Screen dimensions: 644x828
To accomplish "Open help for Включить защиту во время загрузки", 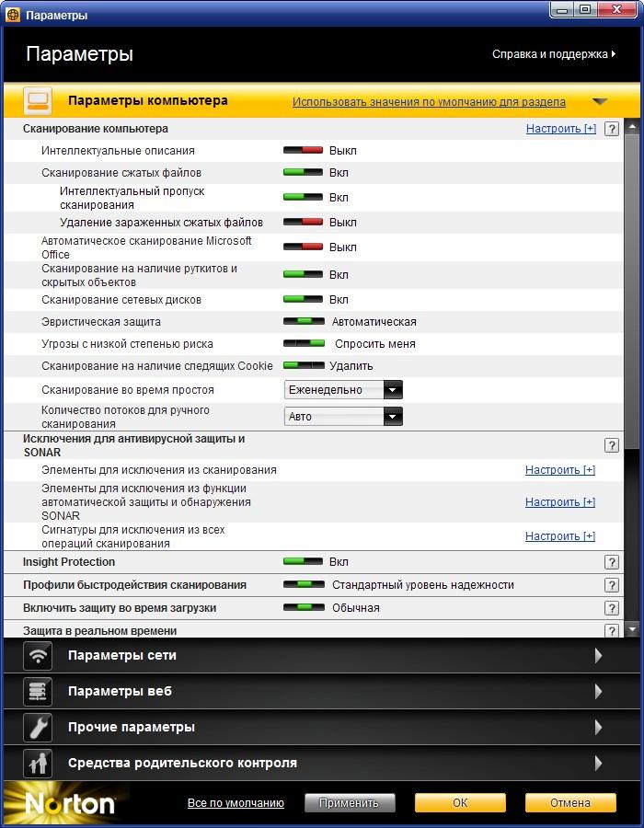I will coord(611,608).
